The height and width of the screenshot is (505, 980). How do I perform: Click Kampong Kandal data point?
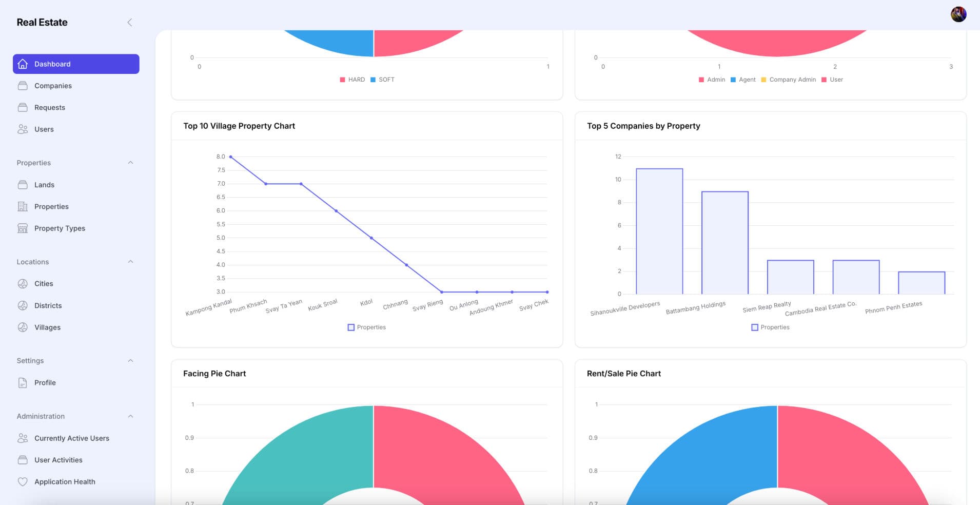(231, 157)
